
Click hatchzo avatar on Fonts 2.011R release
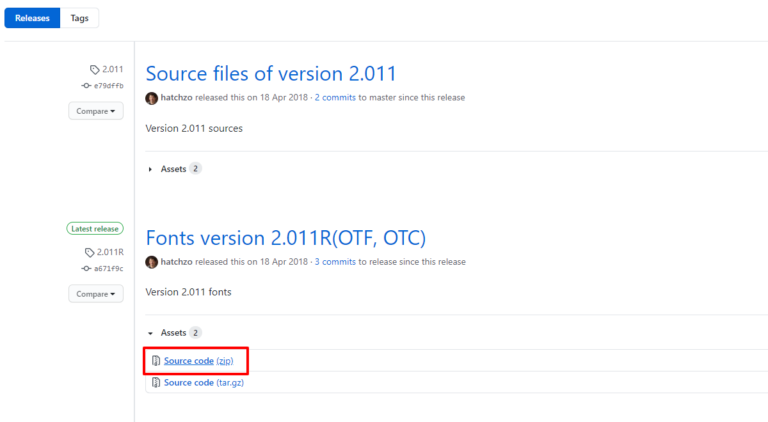click(152, 262)
